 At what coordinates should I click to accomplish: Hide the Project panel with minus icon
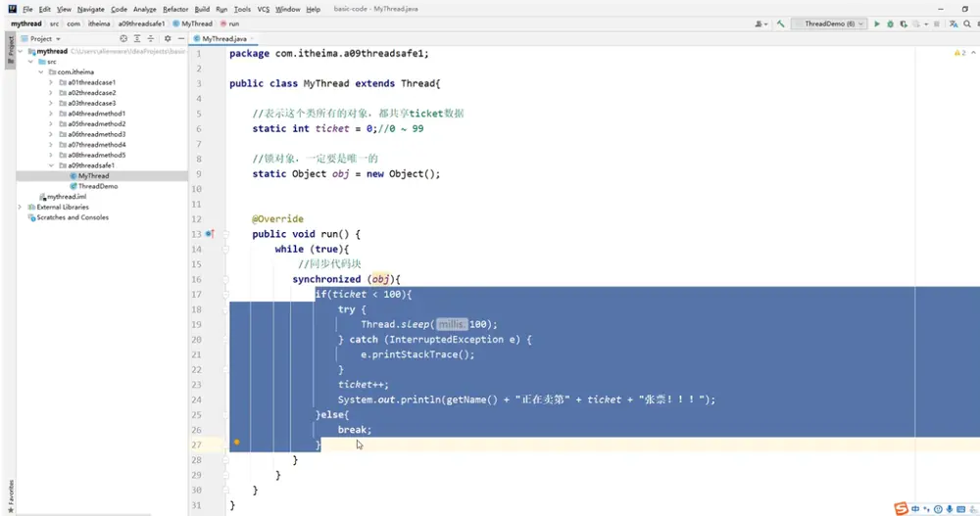click(181, 39)
